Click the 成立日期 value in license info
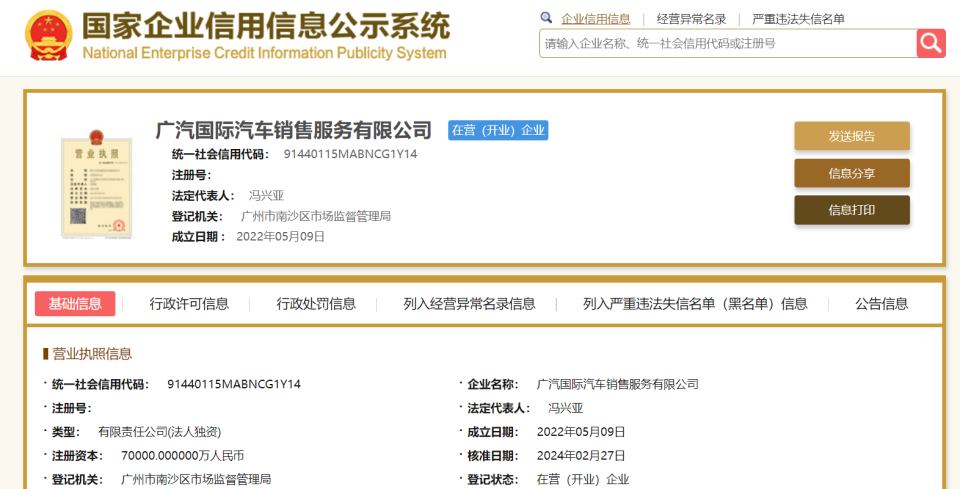Image resolution: width=960 pixels, height=489 pixels. (581, 432)
